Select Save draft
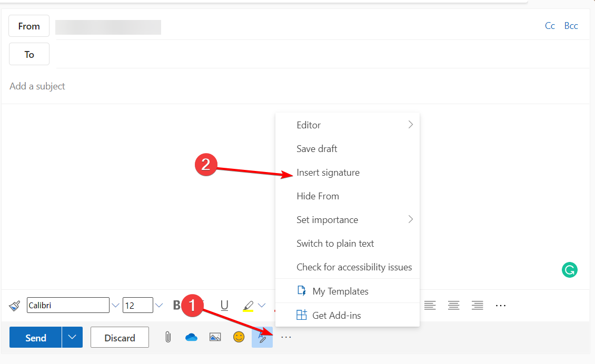The width and height of the screenshot is (595, 364). [x=347, y=149]
